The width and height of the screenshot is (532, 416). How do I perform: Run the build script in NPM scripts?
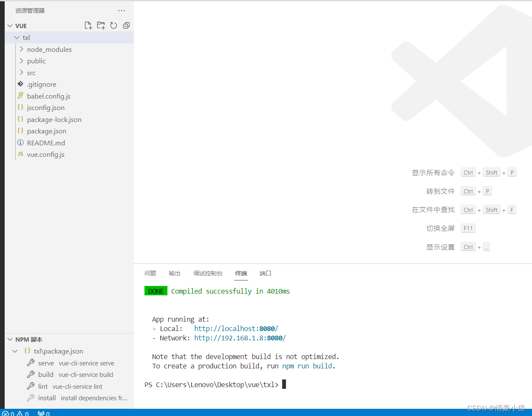tap(45, 374)
